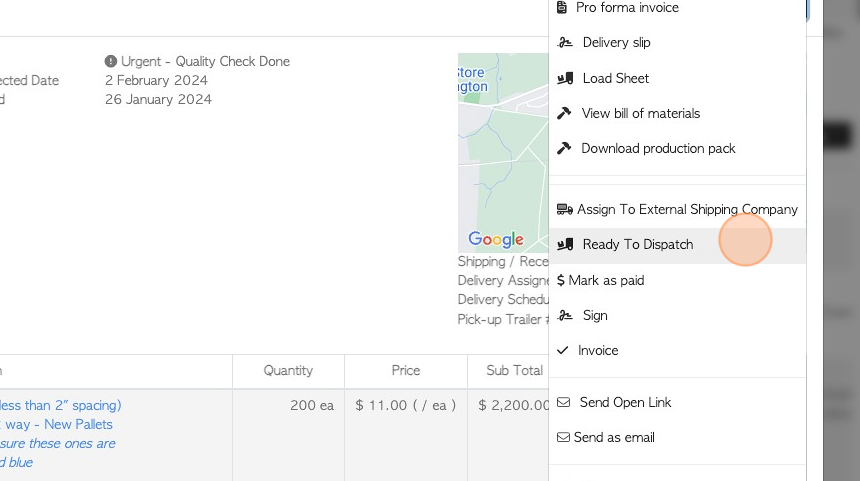Click the hammer icon beside Download production pack
860x481 pixels.
tap(564, 148)
